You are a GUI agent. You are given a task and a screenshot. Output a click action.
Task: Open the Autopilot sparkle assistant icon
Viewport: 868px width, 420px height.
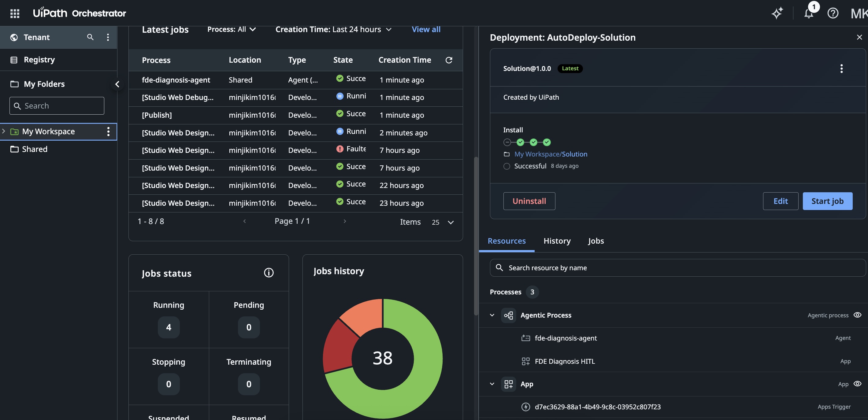(777, 13)
